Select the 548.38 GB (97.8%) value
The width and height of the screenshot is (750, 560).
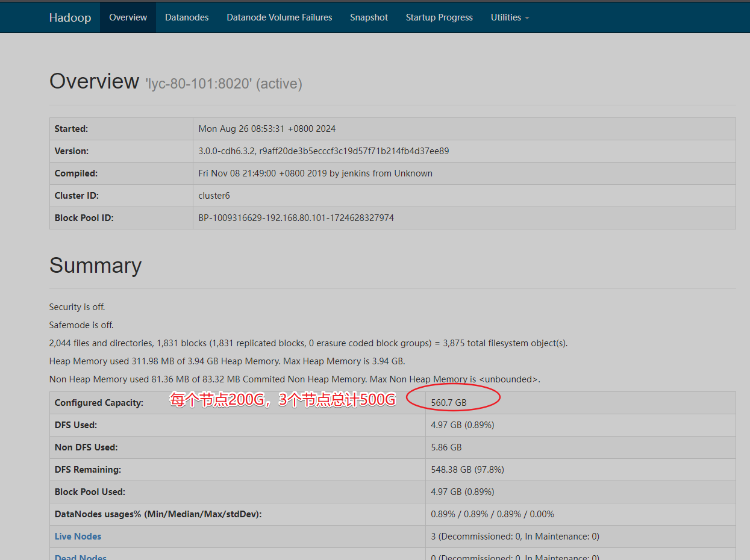click(x=467, y=469)
